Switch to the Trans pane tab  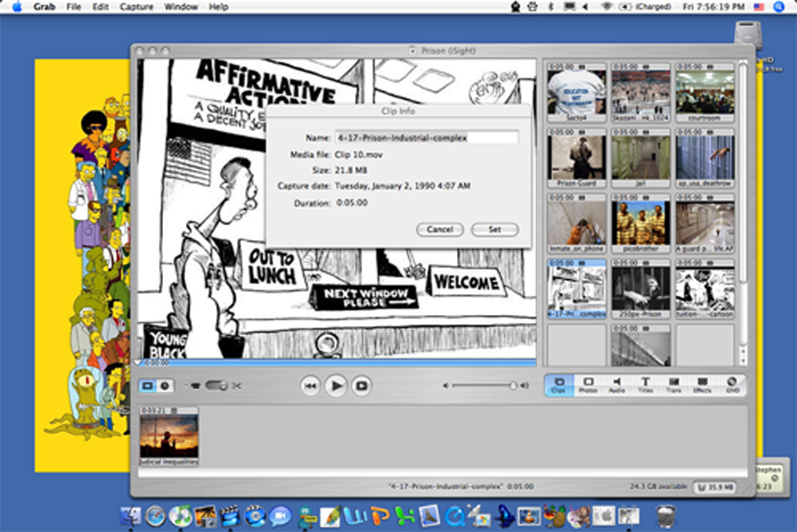tap(674, 385)
